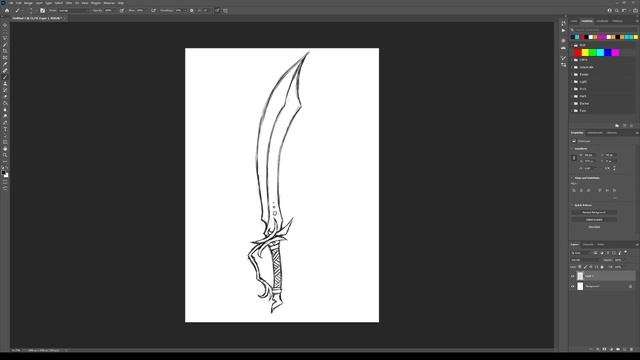Expand the CMYK swatch group
The width and height of the screenshot is (640, 360).
click(572, 60)
